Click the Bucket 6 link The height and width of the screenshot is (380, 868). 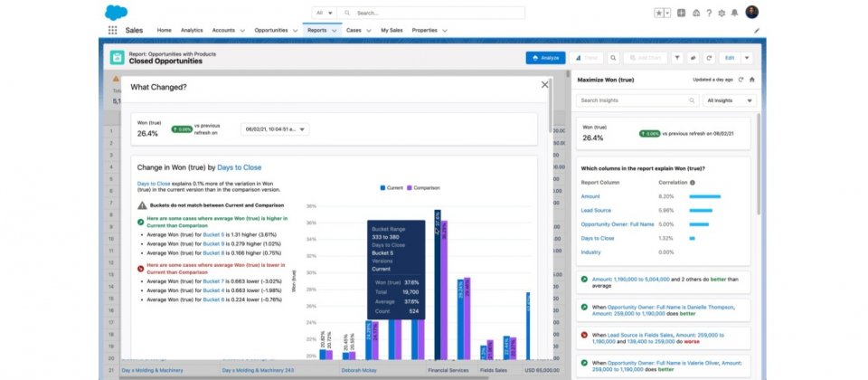coord(213,299)
